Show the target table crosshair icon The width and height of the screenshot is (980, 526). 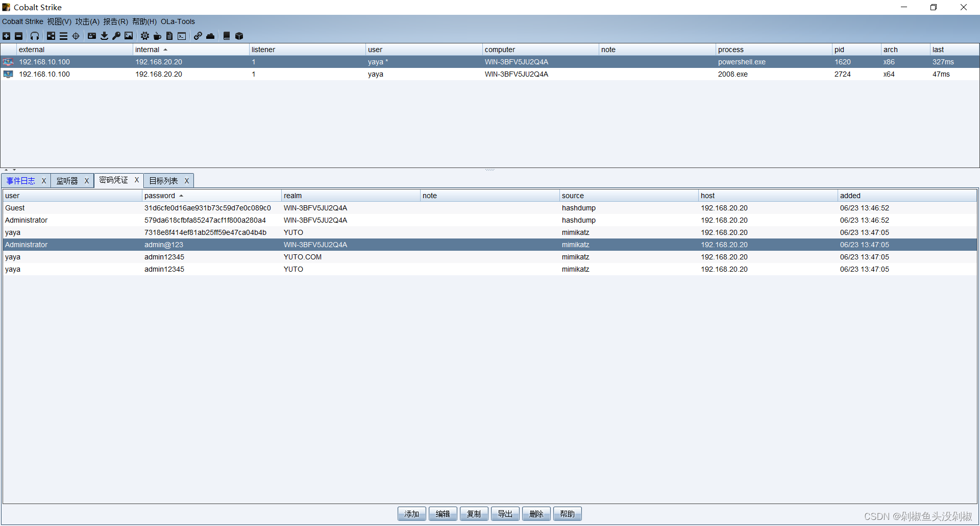(x=76, y=36)
